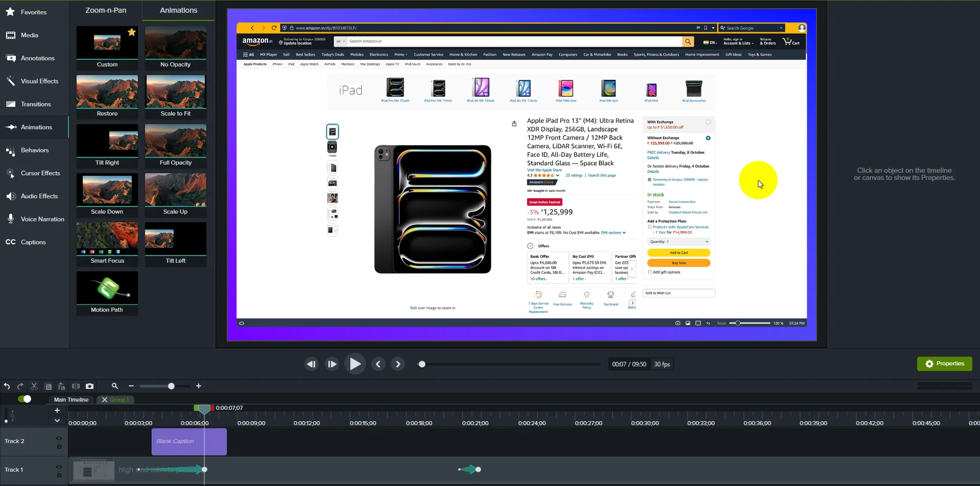This screenshot has width=980, height=486.
Task: Click the track height slider knob
Action: (6, 421)
